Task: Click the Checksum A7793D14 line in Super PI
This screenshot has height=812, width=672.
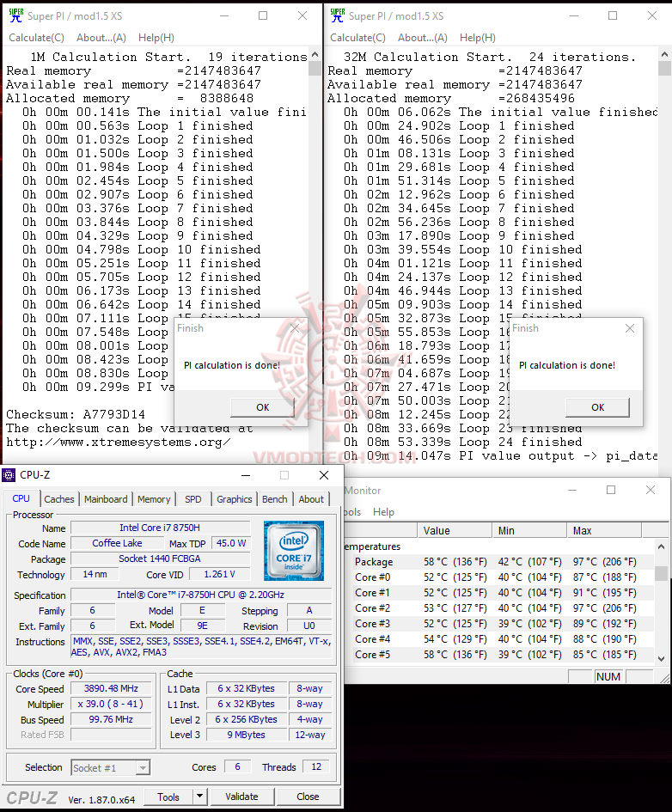Action: [76, 414]
